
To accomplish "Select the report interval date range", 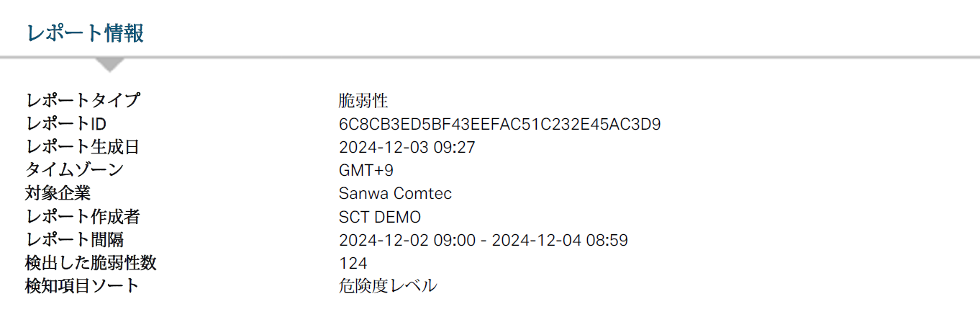I will click(x=483, y=240).
